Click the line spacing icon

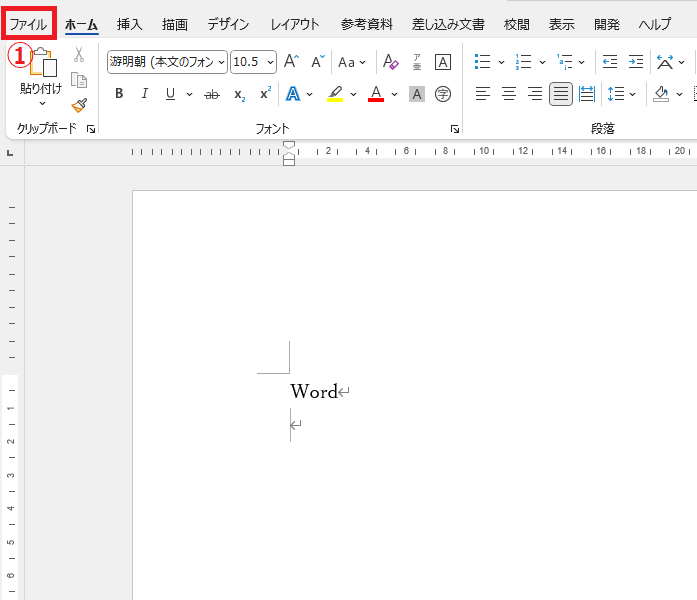[616, 94]
